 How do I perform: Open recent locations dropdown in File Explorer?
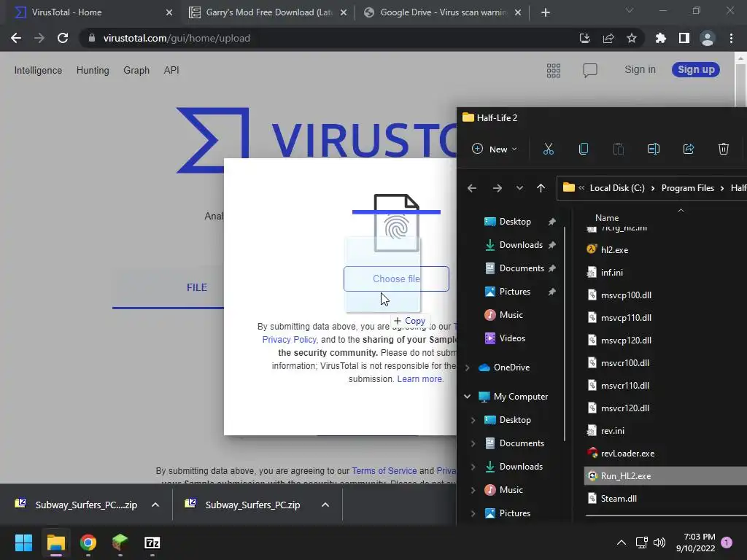pyautogui.click(x=519, y=188)
